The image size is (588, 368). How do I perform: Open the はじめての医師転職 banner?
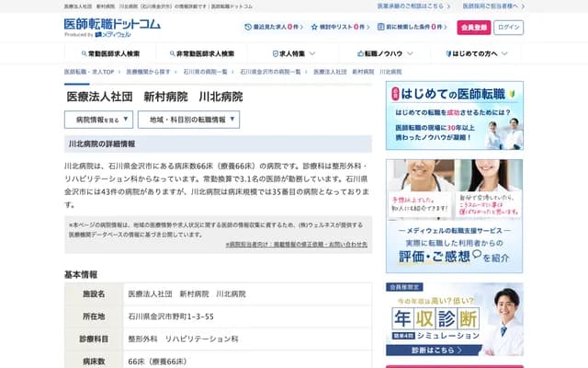[x=455, y=116]
